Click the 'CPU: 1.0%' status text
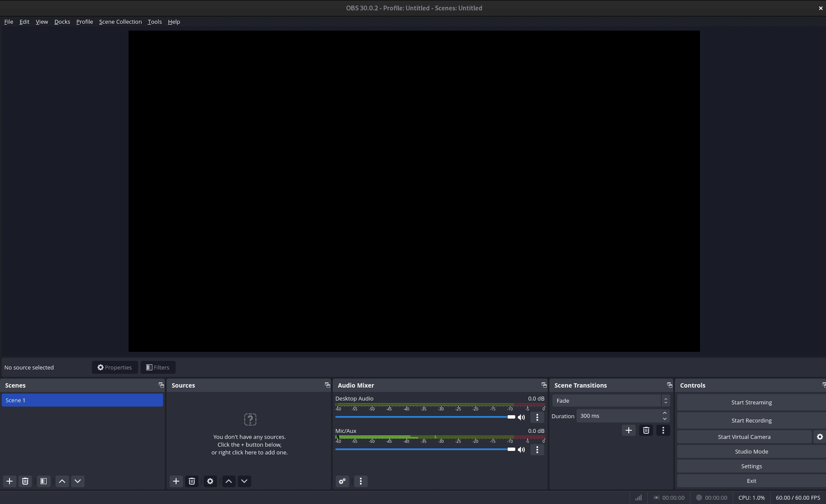826x504 pixels. [x=751, y=498]
